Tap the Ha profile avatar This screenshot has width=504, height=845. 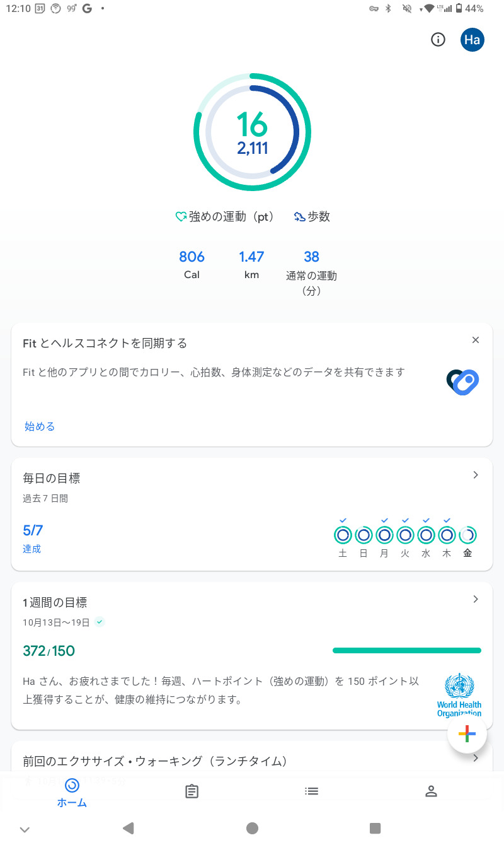coord(472,40)
